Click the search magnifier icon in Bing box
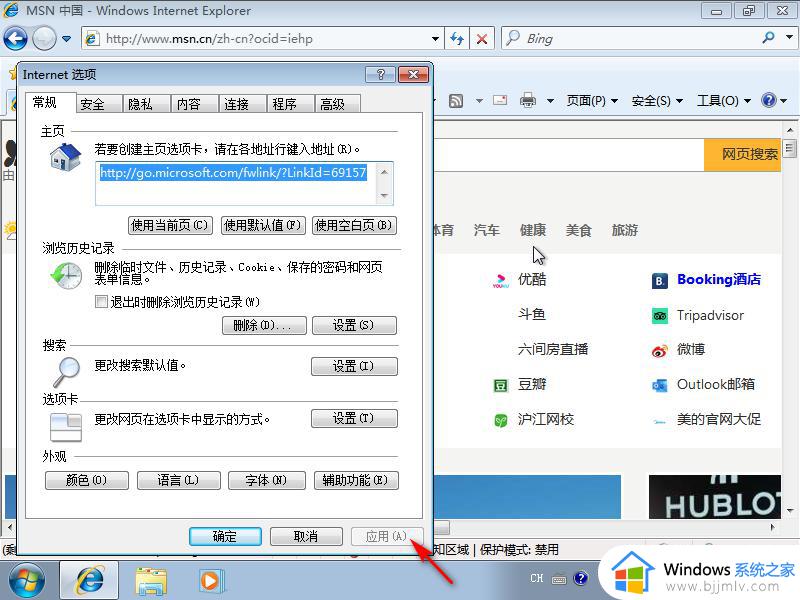This screenshot has width=800, height=600. click(768, 38)
